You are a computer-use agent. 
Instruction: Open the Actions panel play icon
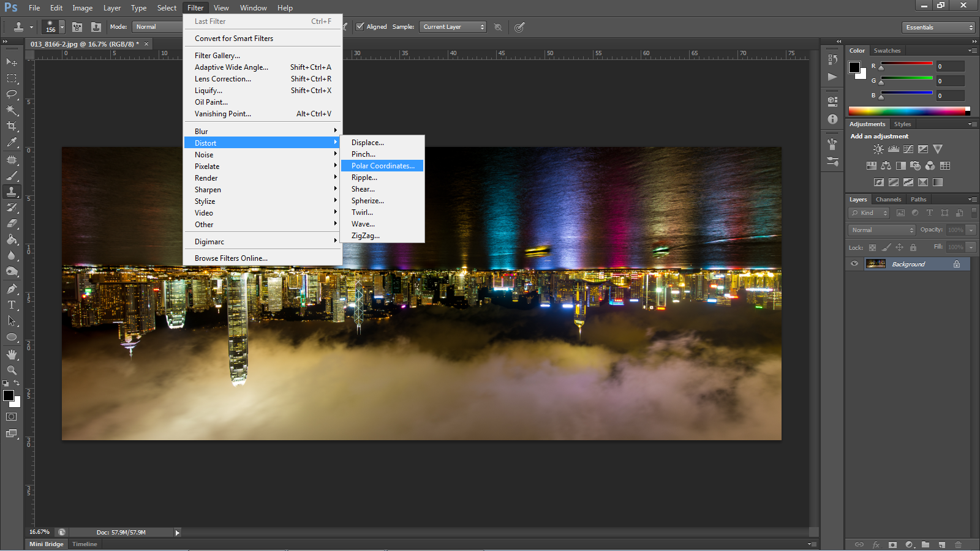tap(832, 77)
